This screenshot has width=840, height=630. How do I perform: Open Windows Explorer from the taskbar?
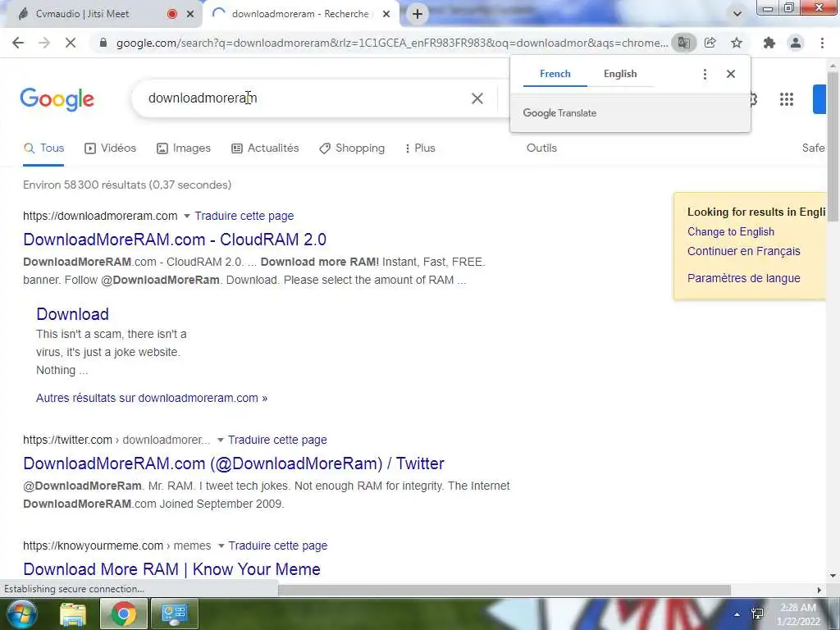coord(73,614)
